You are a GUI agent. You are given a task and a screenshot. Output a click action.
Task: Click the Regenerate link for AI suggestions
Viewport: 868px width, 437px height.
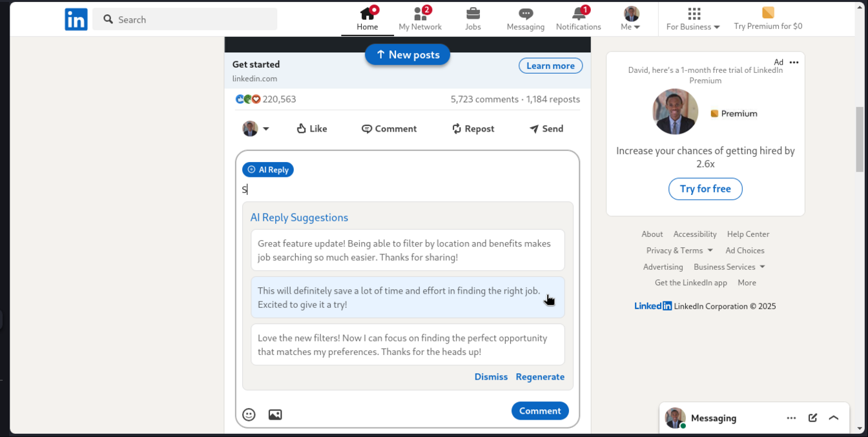(540, 376)
